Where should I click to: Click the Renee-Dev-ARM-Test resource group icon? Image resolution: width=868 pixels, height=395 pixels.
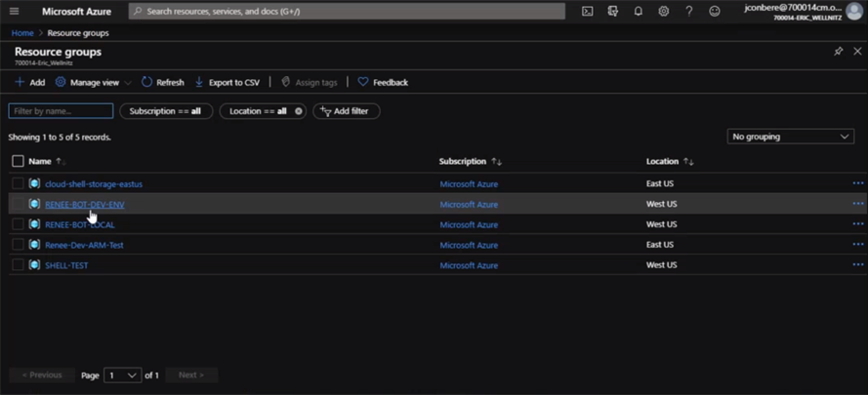click(34, 245)
